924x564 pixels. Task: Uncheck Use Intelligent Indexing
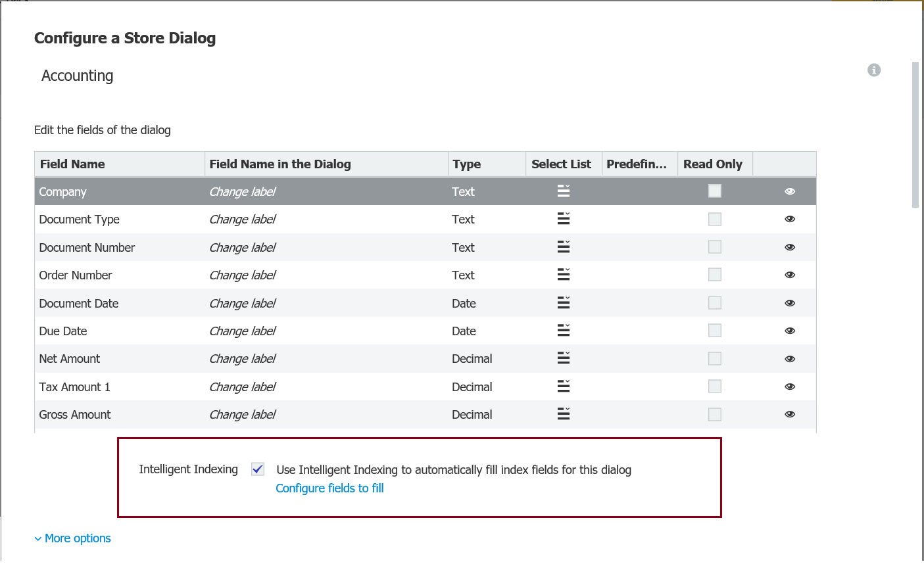[x=257, y=469]
